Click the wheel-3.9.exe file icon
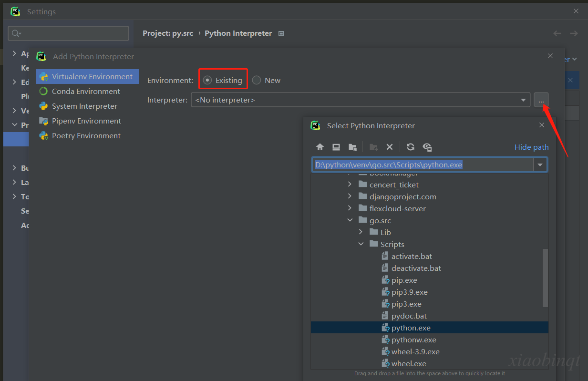Image resolution: width=588 pixels, height=381 pixels. click(385, 351)
